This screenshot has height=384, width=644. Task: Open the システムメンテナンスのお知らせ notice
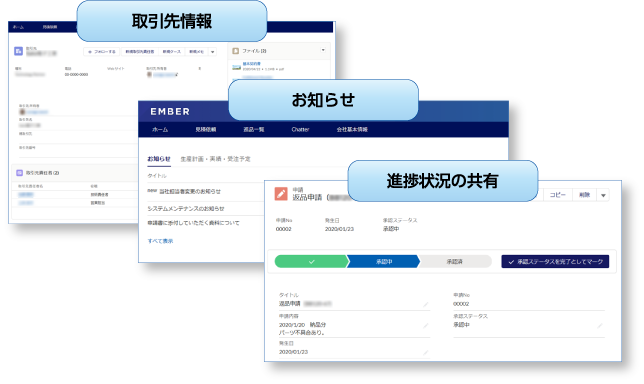click(186, 209)
